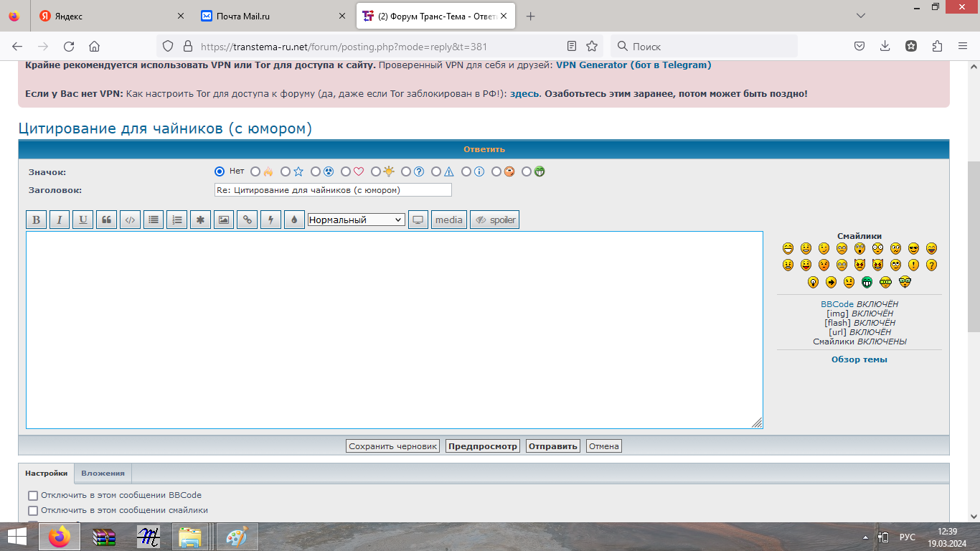
Task: Select the 'Нет' topic icon radio button
Action: 220,171
